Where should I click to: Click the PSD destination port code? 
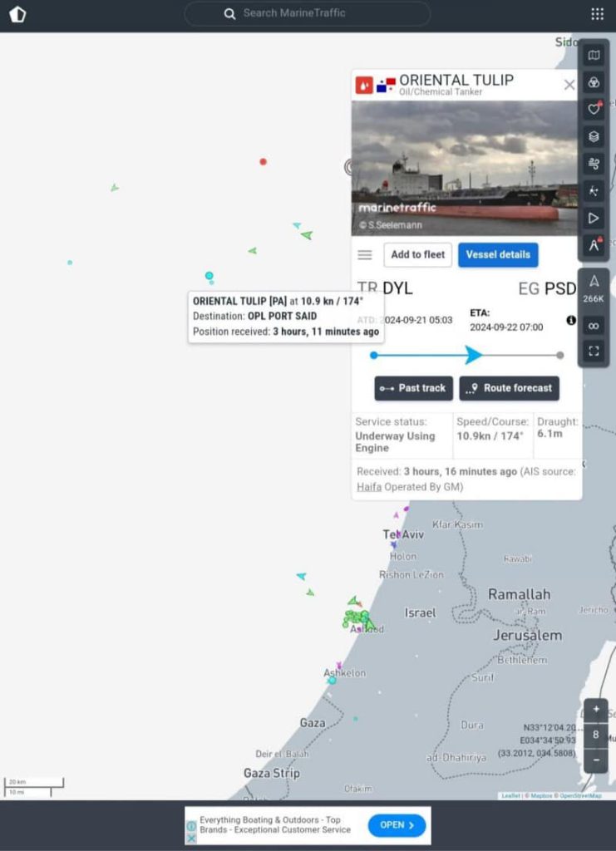[560, 288]
